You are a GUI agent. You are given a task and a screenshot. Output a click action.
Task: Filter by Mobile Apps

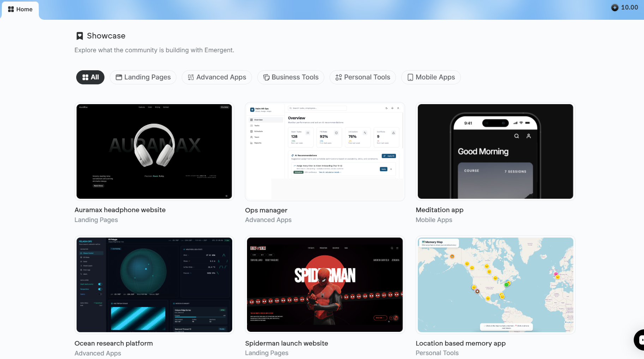click(x=431, y=77)
